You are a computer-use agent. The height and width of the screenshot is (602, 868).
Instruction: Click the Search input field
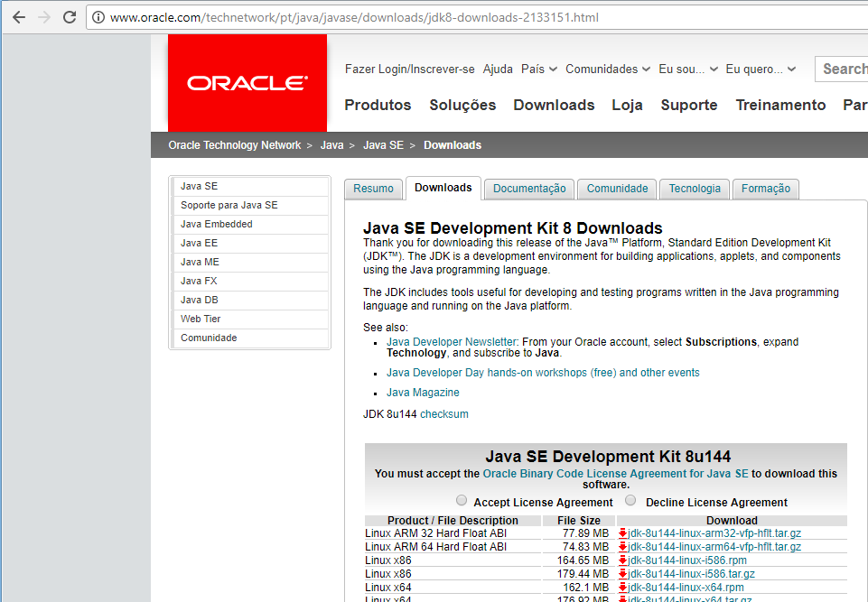842,69
